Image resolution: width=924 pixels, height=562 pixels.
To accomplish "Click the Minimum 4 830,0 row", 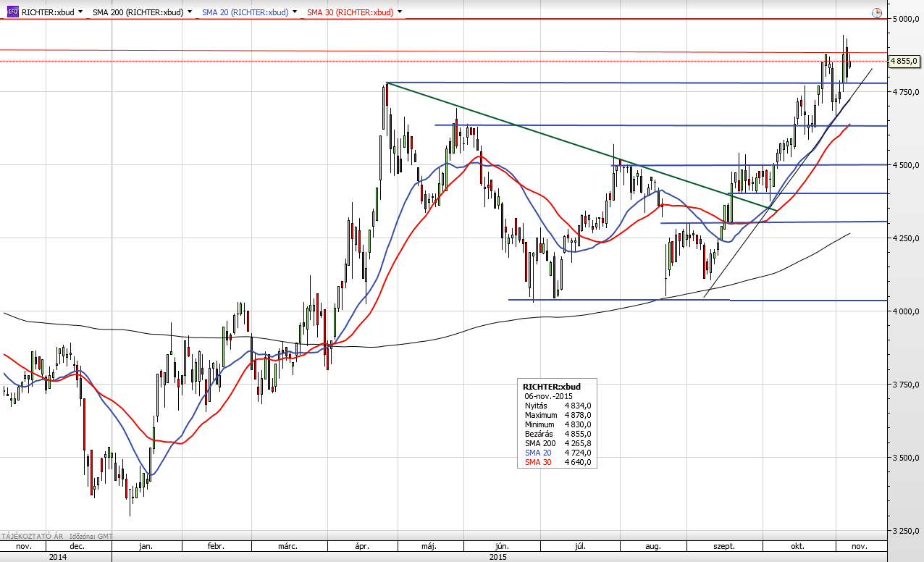I will coord(557,424).
